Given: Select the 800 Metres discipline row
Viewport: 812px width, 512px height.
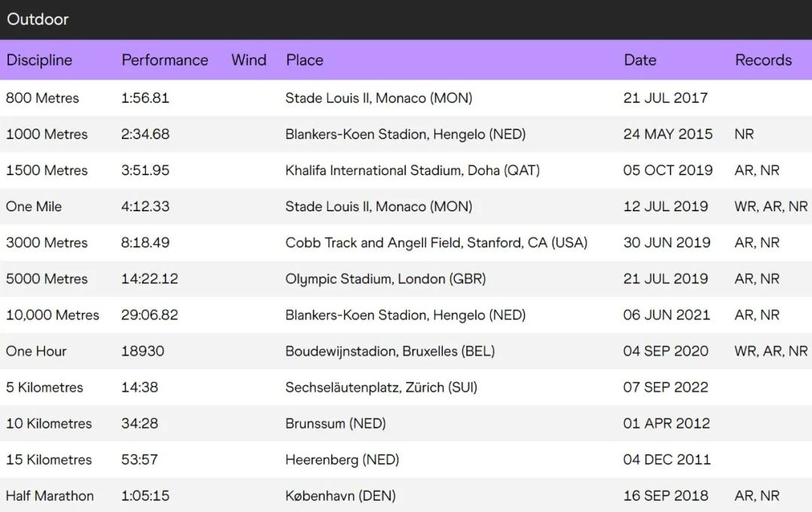Looking at the screenshot, I should click(42, 98).
